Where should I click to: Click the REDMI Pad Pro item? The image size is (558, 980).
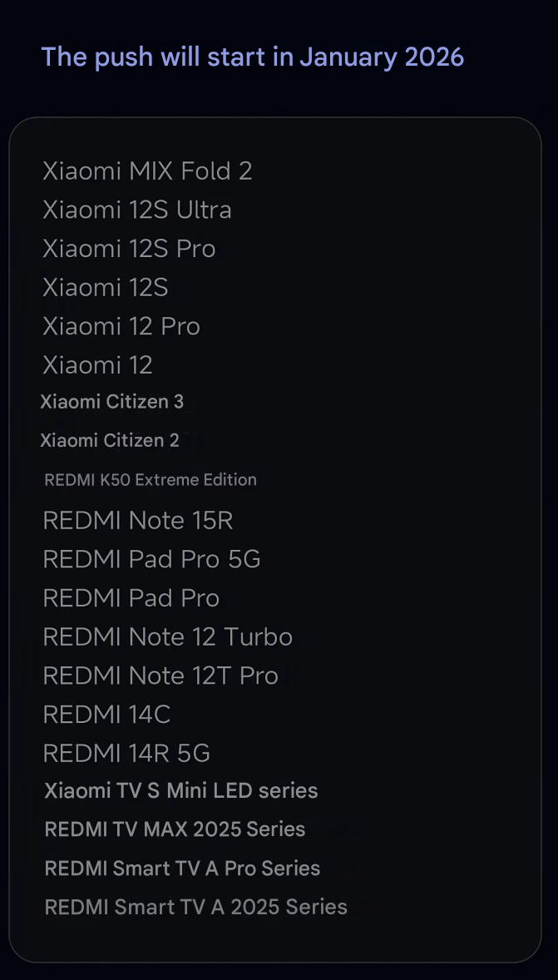[131, 598]
